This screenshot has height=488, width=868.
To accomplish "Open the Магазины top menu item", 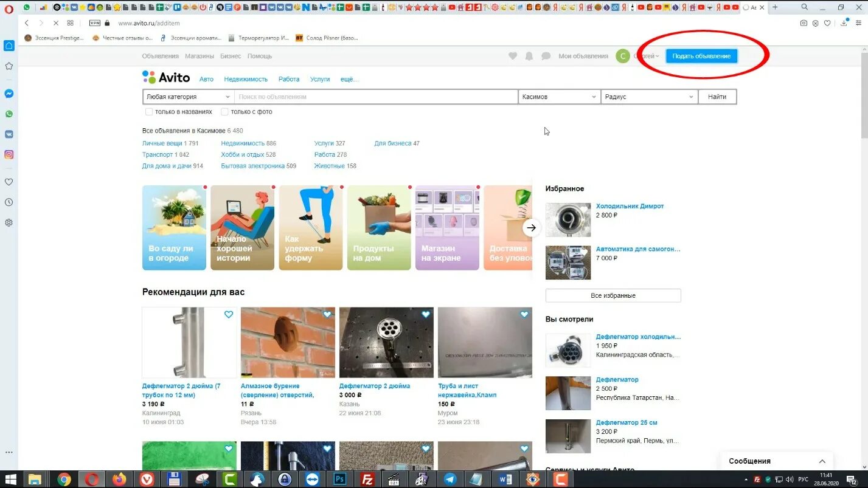I will [200, 56].
